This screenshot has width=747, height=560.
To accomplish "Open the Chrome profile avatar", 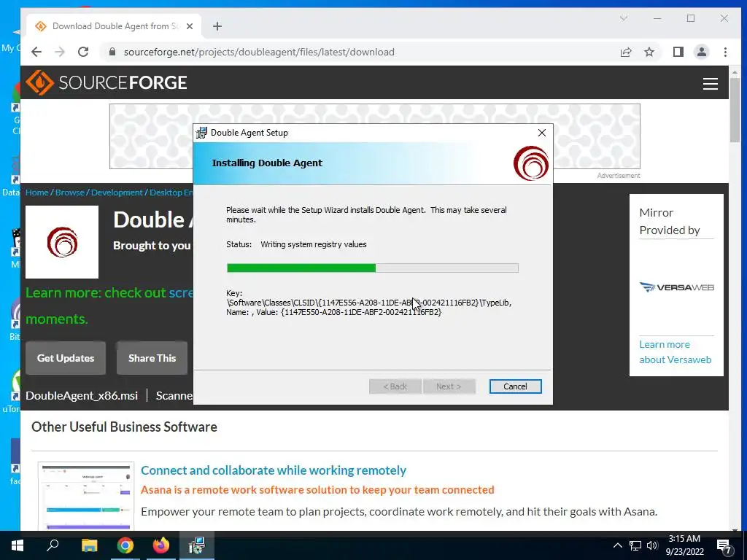I will click(x=701, y=52).
